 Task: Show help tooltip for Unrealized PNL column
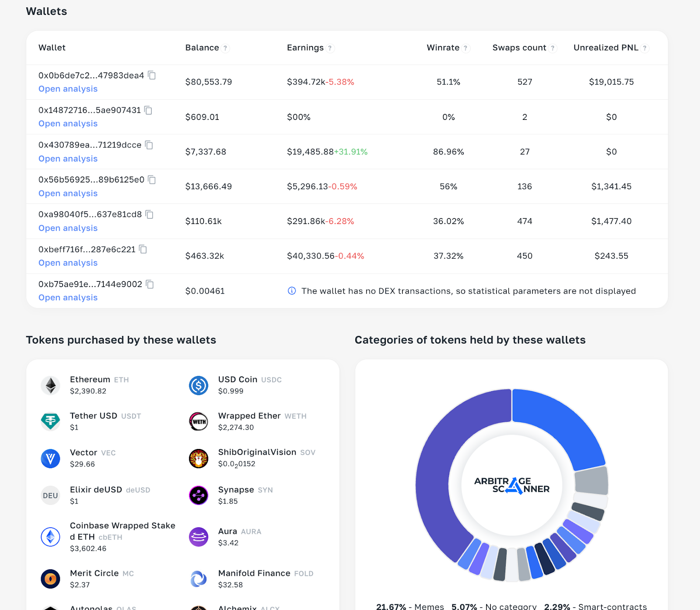coord(644,48)
